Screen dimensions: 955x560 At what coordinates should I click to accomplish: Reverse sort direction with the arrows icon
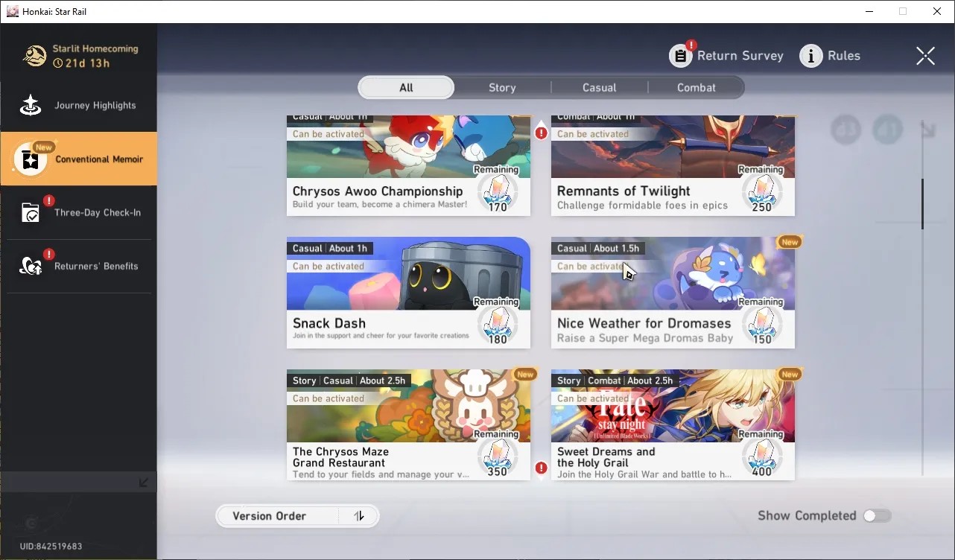(359, 516)
